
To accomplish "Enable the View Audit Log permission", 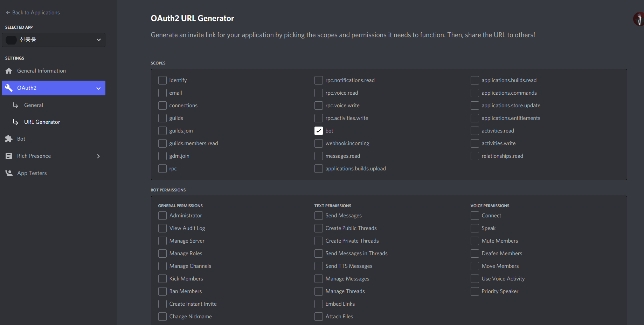I will point(162,228).
